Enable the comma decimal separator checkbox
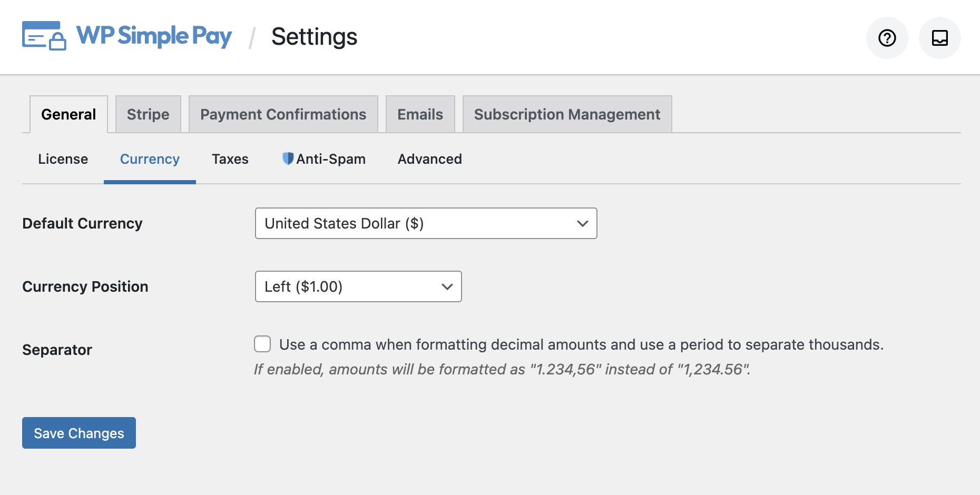The height and width of the screenshot is (495, 980). point(262,344)
